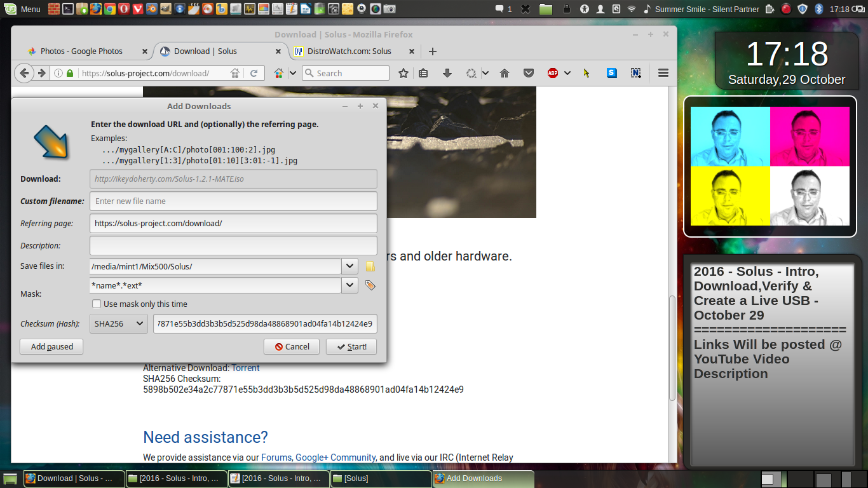868x488 pixels.
Task: Click the Firefox forward arrow button
Action: click(x=41, y=73)
